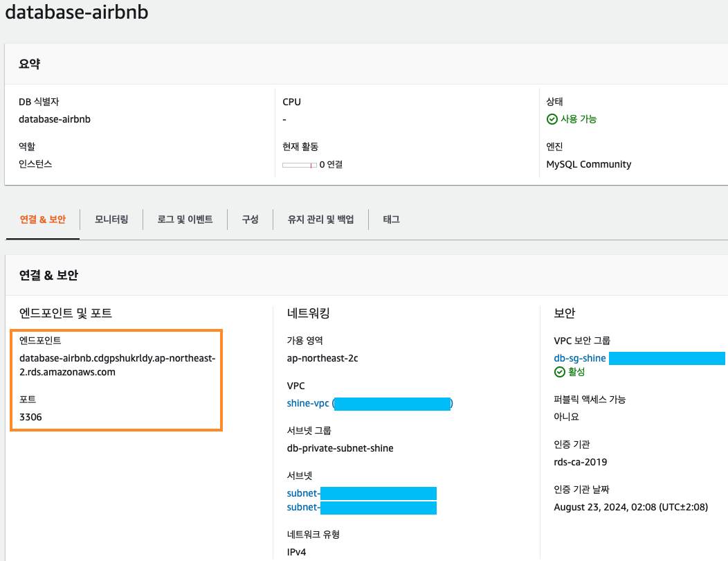Click the green 사용 가능 status check icon
Image resolution: width=728 pixels, height=561 pixels.
tap(552, 119)
